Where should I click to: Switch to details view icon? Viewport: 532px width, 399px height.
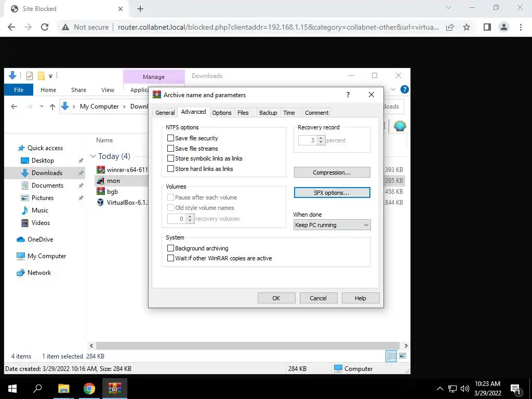tap(391, 356)
